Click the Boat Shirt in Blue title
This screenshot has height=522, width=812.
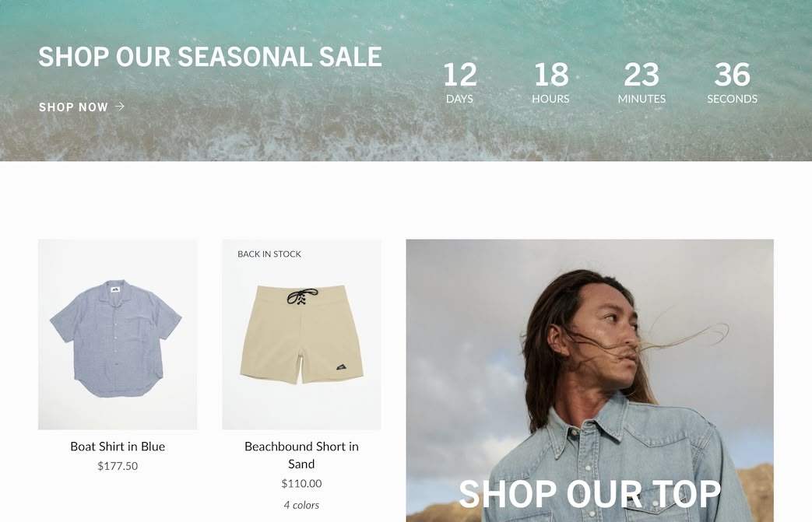coord(118,447)
